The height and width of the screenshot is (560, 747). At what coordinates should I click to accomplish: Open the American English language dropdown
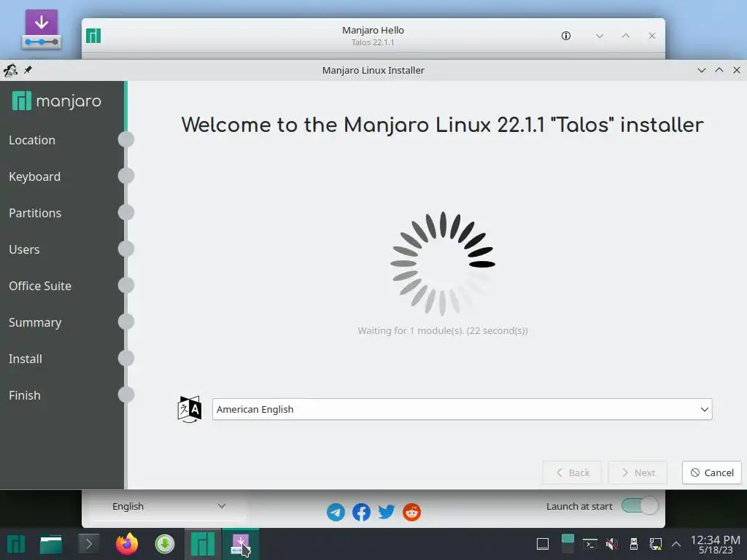tap(462, 410)
